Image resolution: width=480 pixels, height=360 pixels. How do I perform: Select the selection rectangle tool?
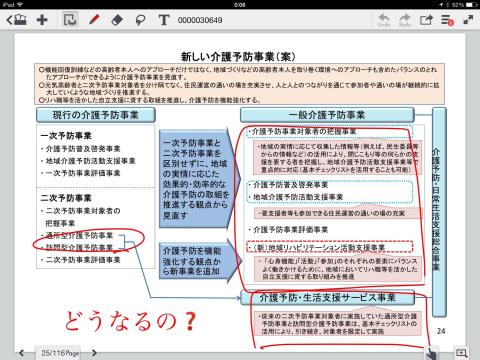coord(70,20)
